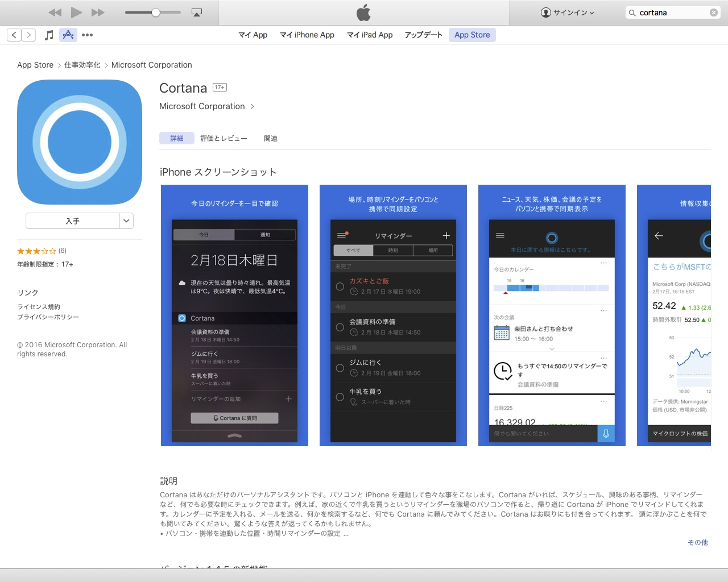This screenshot has height=582, width=728.
Task: Open the ellipsis more-options icon
Action: pos(86,35)
